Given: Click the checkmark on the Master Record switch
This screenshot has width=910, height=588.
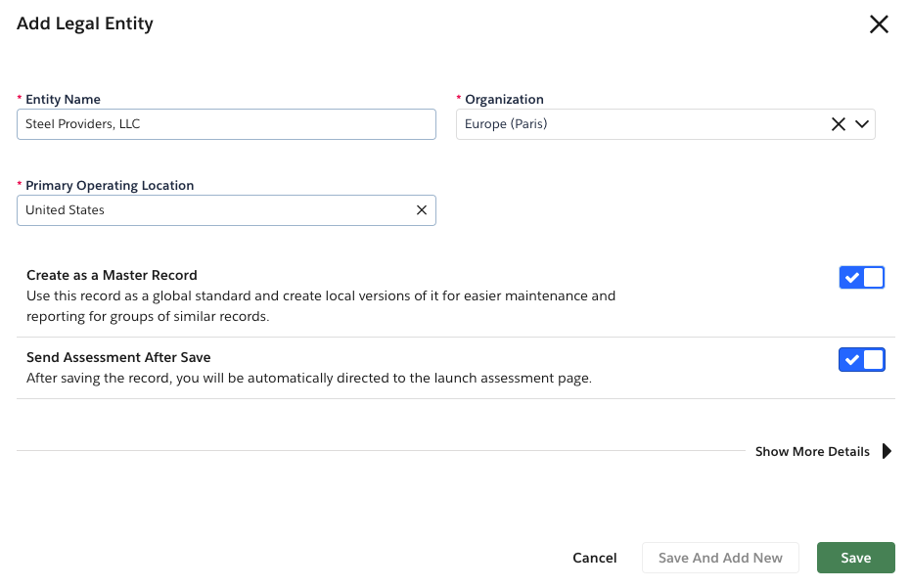Looking at the screenshot, I should coord(852,277).
